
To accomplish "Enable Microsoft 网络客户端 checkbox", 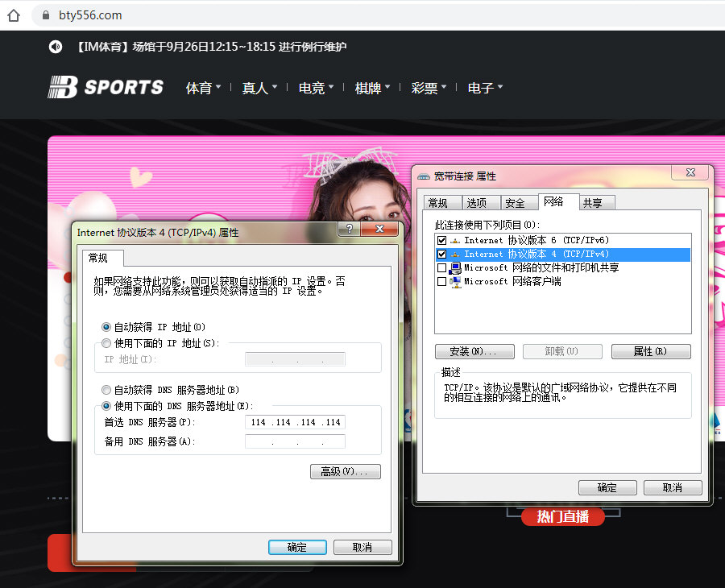I will point(441,282).
